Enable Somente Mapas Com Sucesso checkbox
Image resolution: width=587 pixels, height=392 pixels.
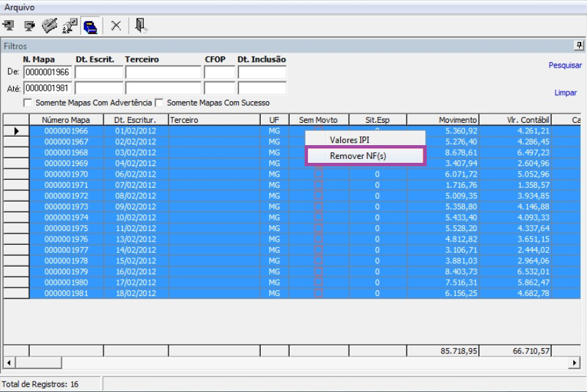158,103
